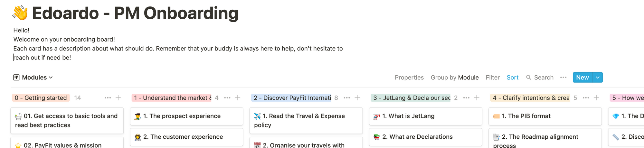The height and width of the screenshot is (148, 644).
Task: Select the pink 1 - Understand the market tag
Action: [x=172, y=98]
